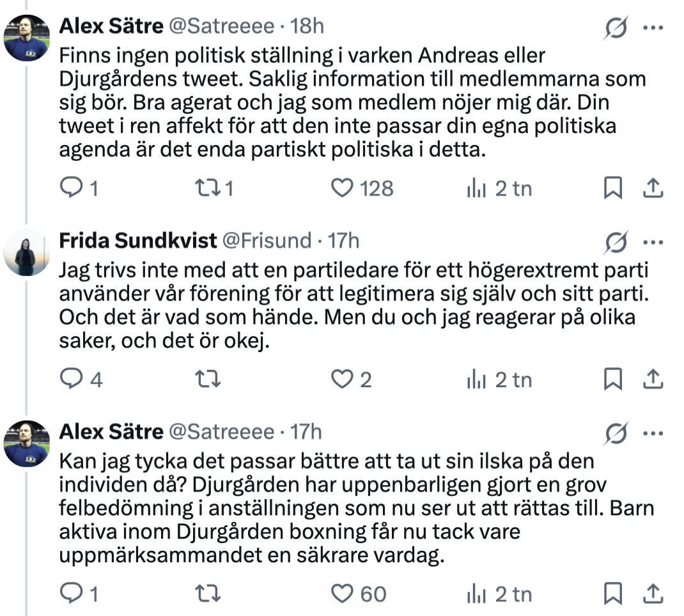This screenshot has height=616, width=684.
Task: Bookmark Frida Sundkvist's tweet
Action: (x=613, y=379)
